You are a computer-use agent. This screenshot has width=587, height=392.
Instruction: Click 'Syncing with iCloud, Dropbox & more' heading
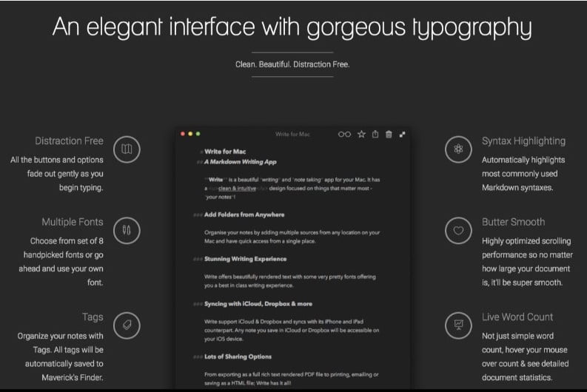[x=258, y=304]
